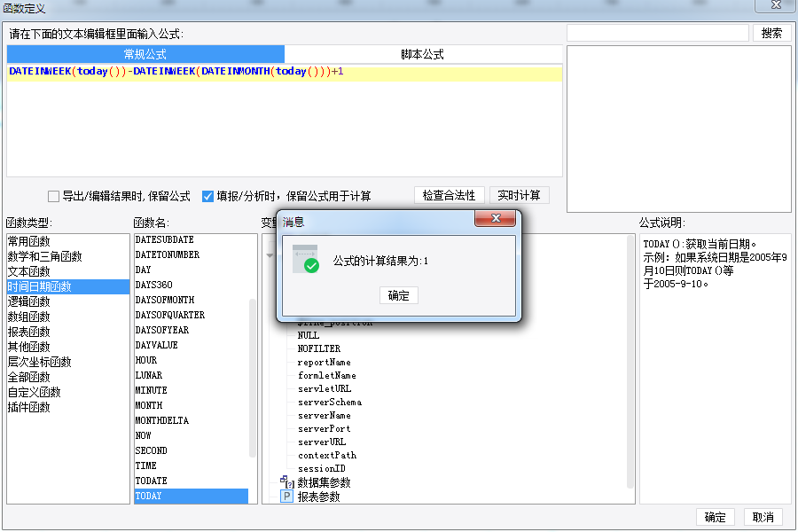Select serverPort variable
The width and height of the screenshot is (798, 532).
[325, 428]
